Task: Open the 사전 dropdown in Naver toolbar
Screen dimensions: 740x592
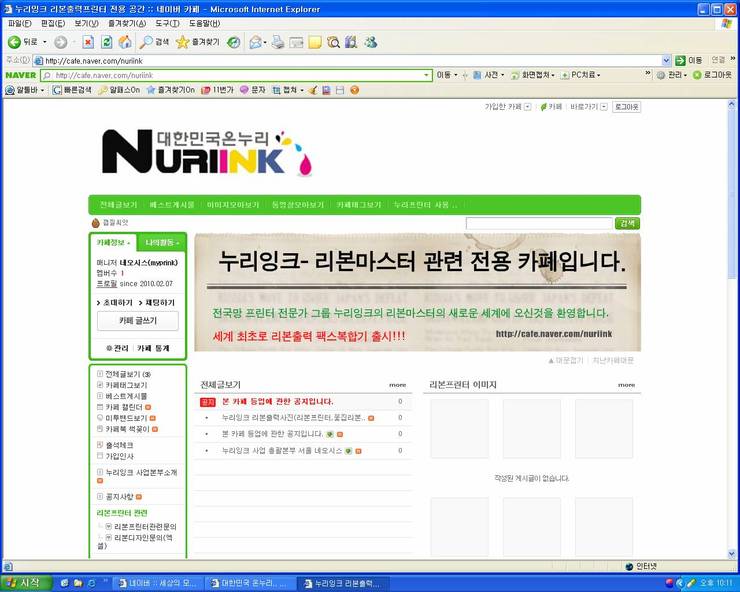Action: point(490,75)
